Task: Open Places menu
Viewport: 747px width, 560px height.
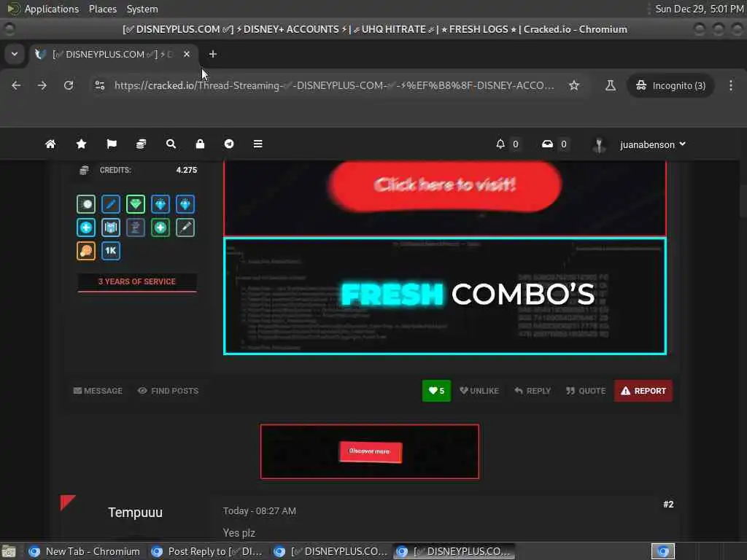Action: 102,9
